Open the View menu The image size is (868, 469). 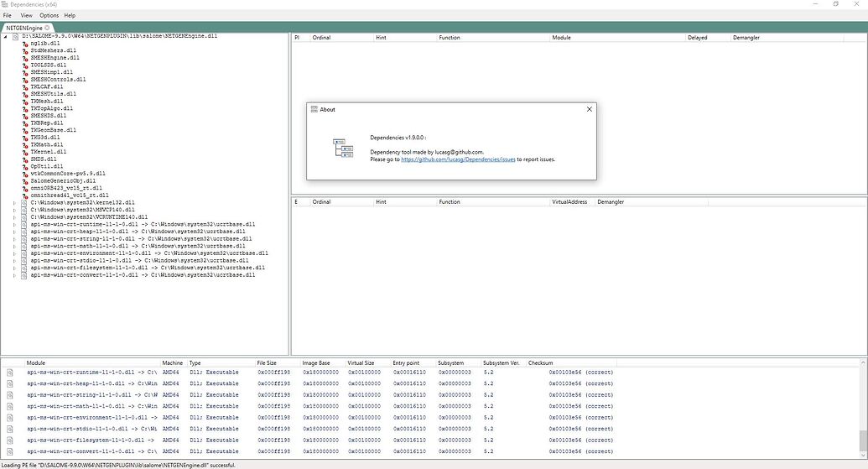26,15
